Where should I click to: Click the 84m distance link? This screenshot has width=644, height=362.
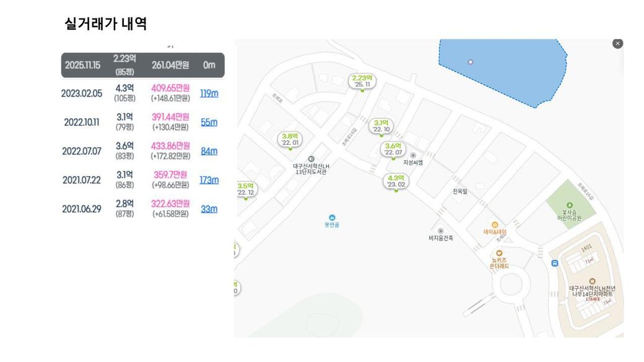(209, 151)
